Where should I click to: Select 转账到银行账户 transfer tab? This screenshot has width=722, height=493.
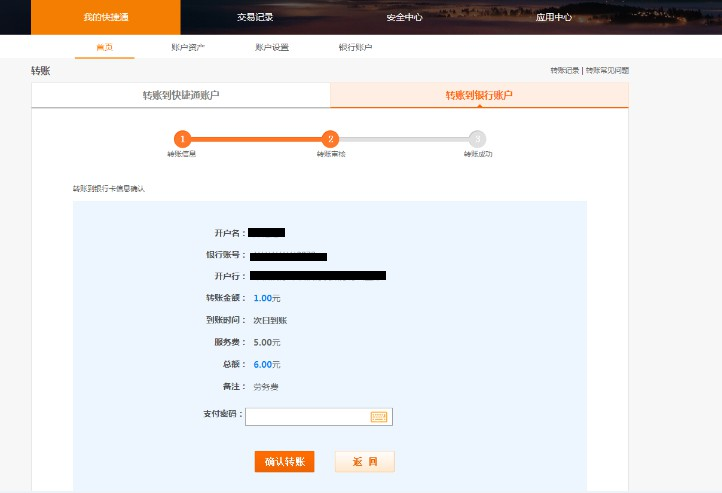coord(479,95)
